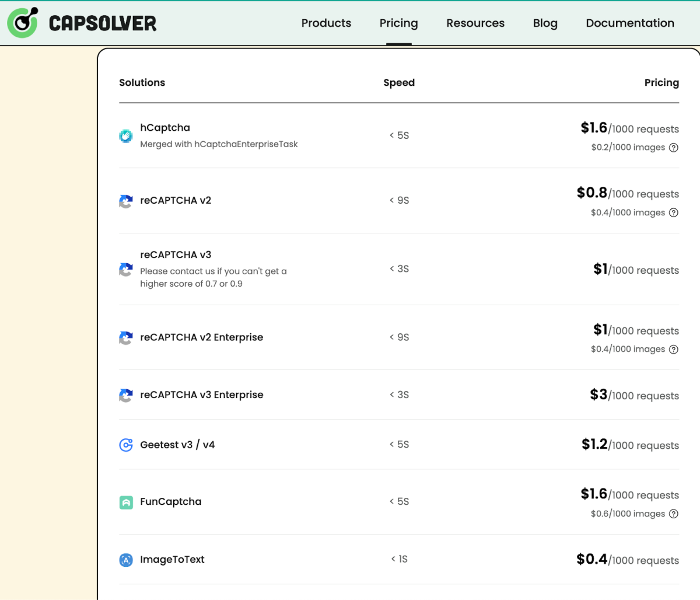
Task: Select the reCAPTCHA v3 Enterprise icon
Action: 126,395
